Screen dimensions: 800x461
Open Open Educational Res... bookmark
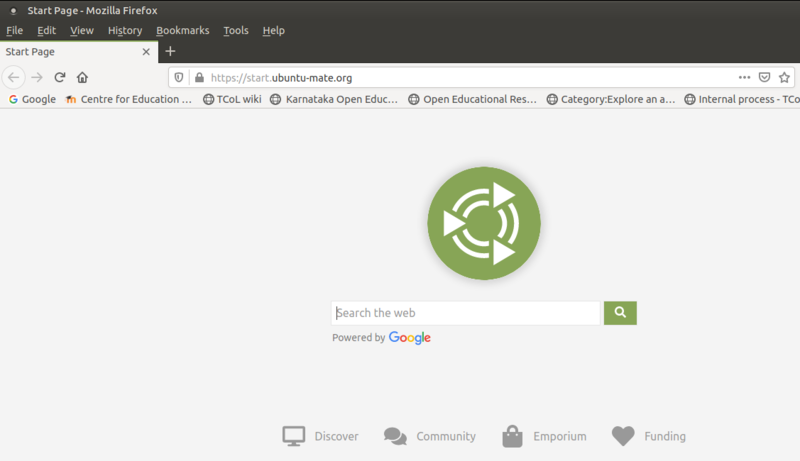[x=472, y=99]
